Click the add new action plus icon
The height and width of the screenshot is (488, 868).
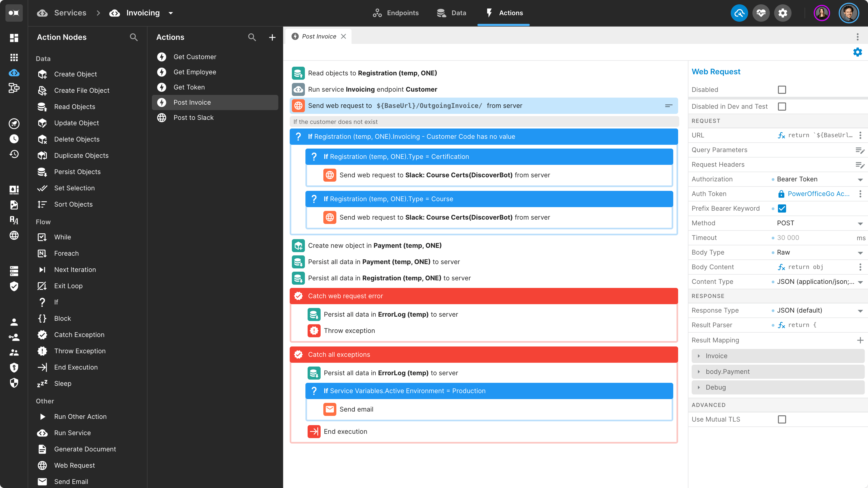[272, 37]
